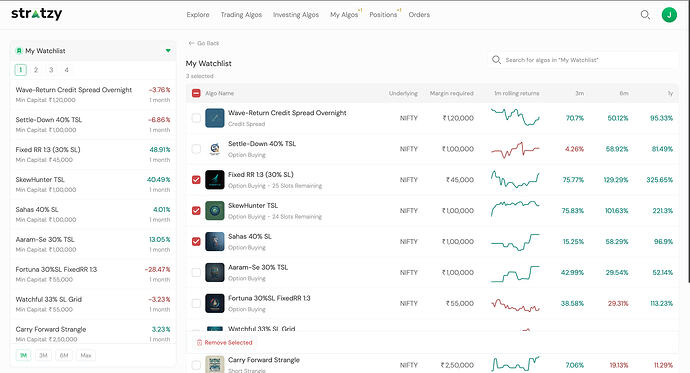Open the Orders nav item
Screen dimensions: 690x373
419,15
